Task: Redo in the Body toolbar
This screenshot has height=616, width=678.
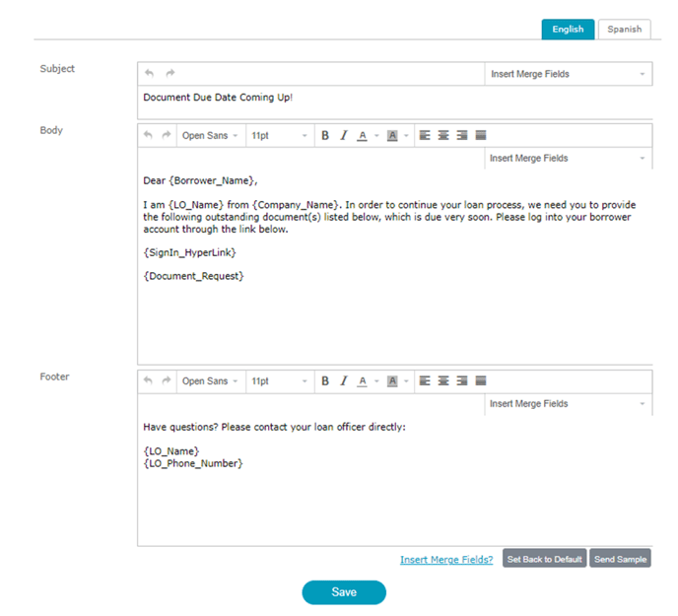Action: coord(167,135)
